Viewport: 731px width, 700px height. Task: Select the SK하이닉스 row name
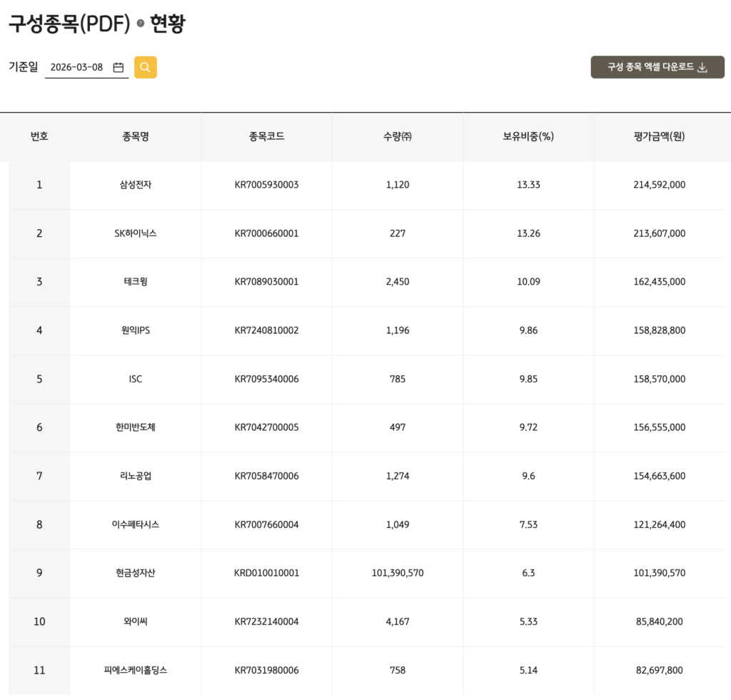(x=136, y=233)
